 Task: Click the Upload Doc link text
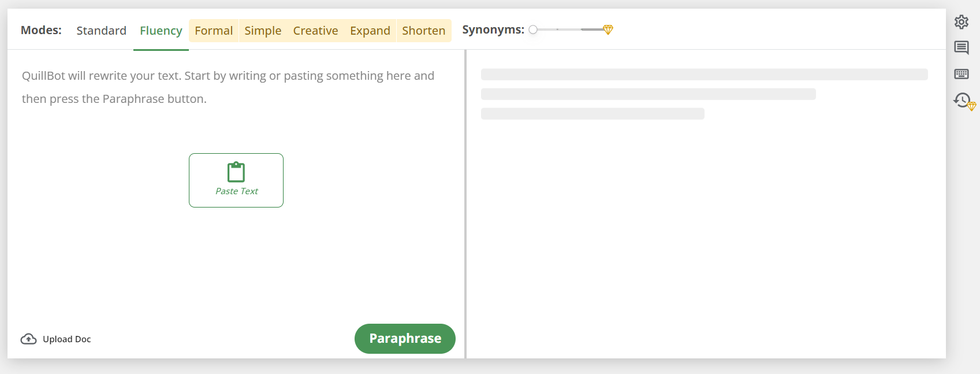[x=67, y=339]
